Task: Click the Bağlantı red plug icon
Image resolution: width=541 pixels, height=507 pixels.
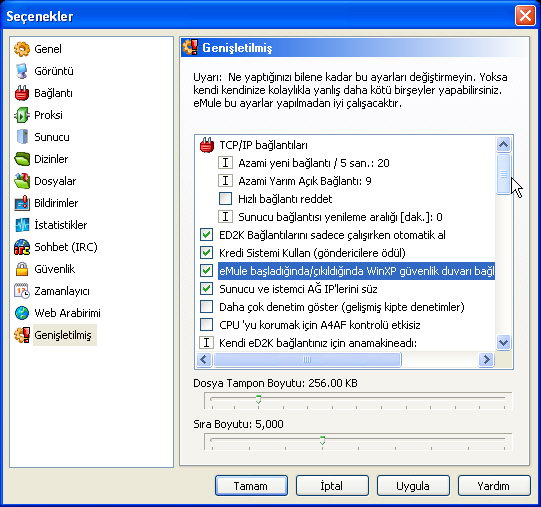Action: tap(22, 93)
